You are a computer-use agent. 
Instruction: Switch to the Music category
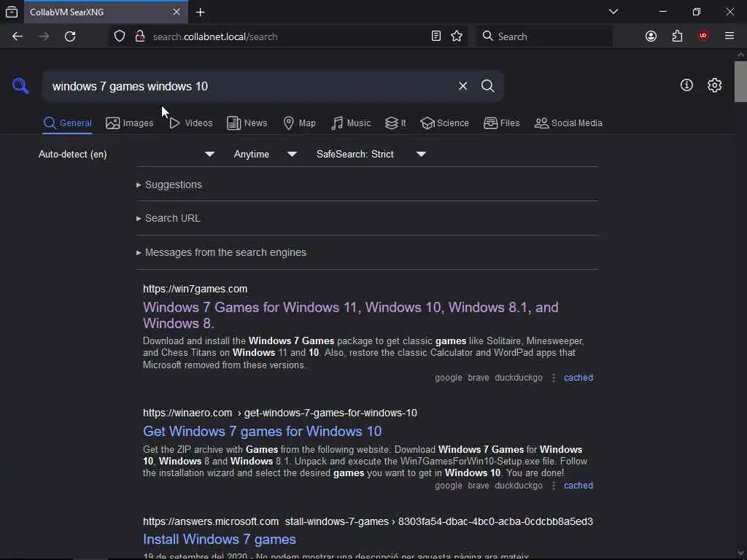pyautogui.click(x=351, y=122)
